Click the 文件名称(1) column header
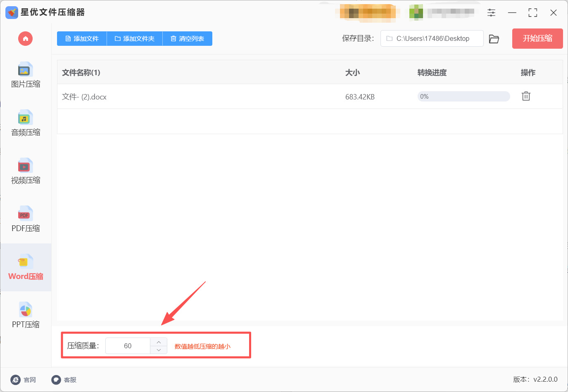The width and height of the screenshot is (568, 392). pyautogui.click(x=81, y=73)
